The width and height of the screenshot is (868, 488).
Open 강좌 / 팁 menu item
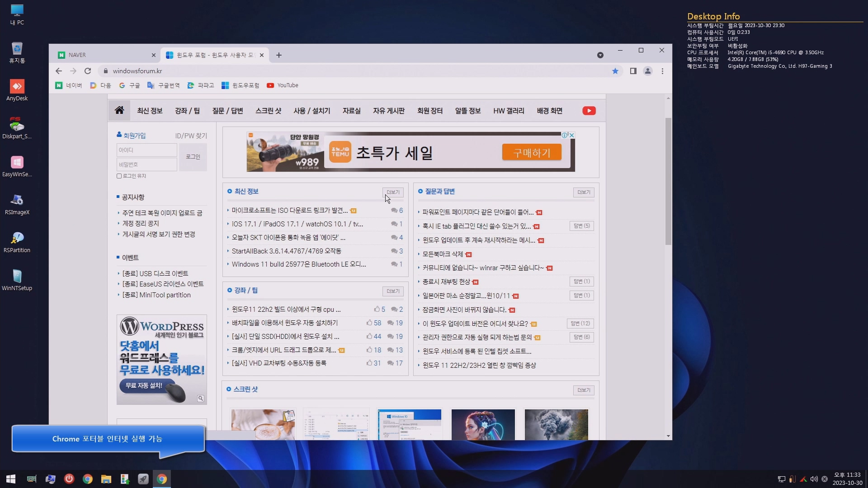[x=187, y=111]
